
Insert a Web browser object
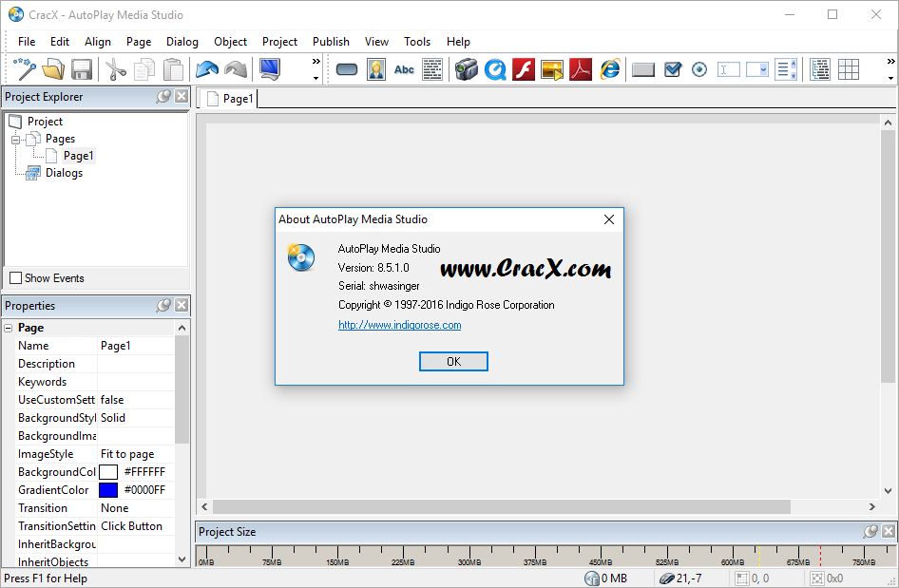point(610,69)
